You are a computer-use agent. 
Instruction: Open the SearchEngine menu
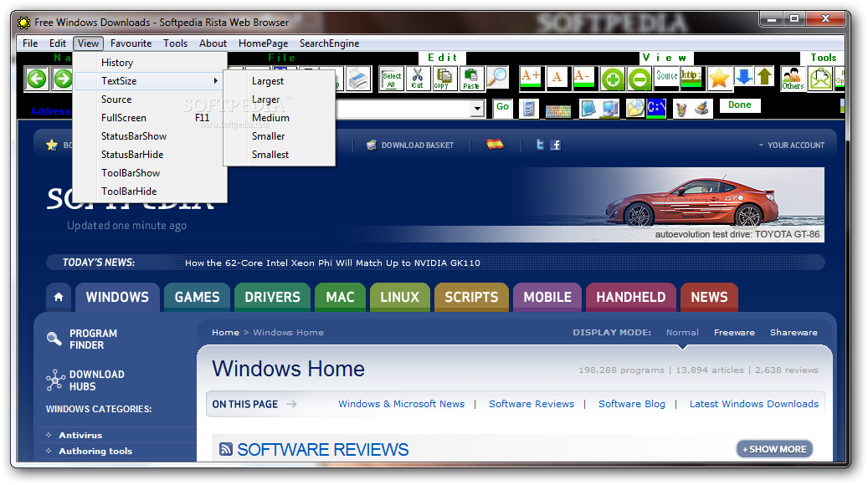tap(329, 43)
